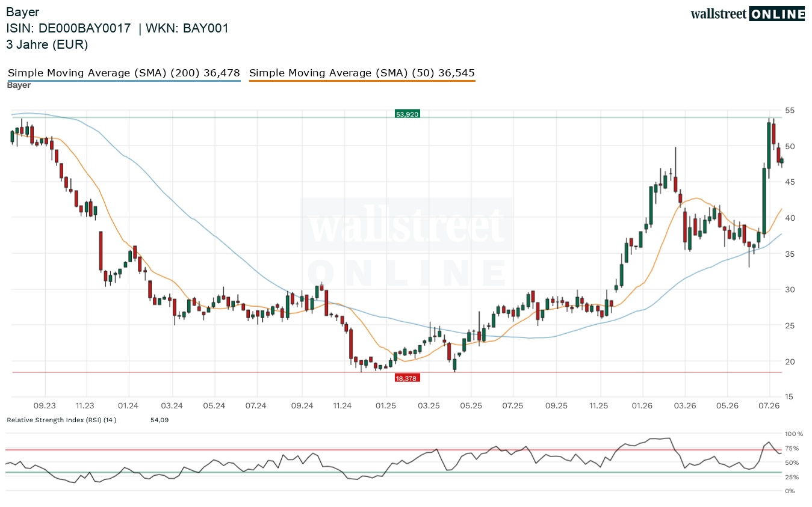The height and width of the screenshot is (507, 812).
Task: Click the 11.24 date axis label
Action: pyautogui.click(x=342, y=406)
